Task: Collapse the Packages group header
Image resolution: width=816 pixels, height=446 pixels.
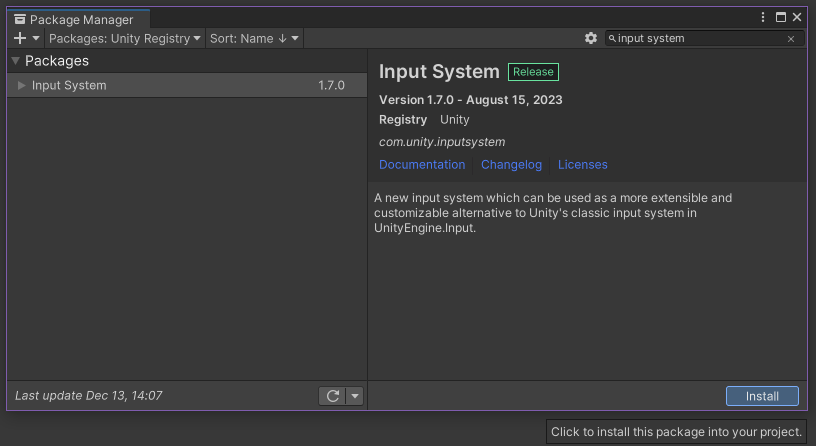Action: (x=16, y=61)
